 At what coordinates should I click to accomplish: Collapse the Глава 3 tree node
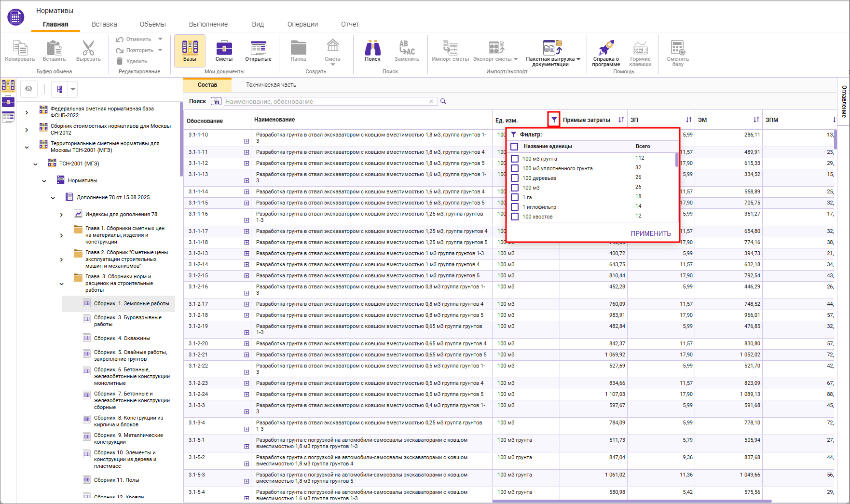tap(61, 284)
